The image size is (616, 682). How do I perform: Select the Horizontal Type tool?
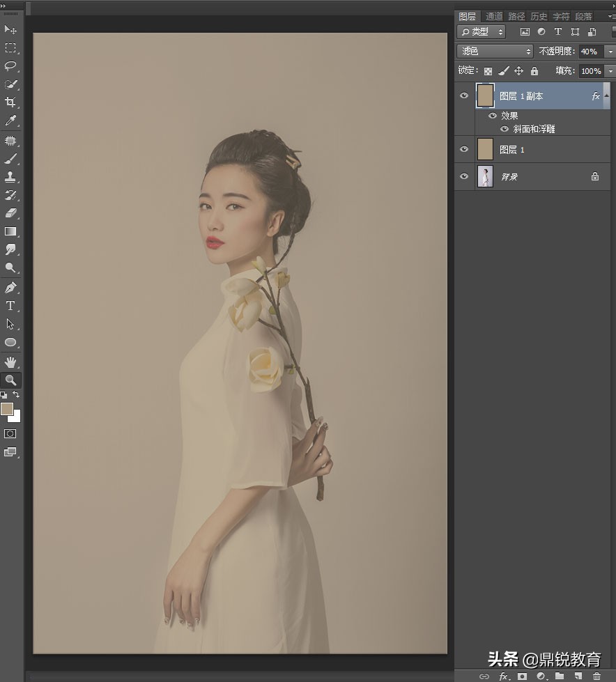point(10,305)
